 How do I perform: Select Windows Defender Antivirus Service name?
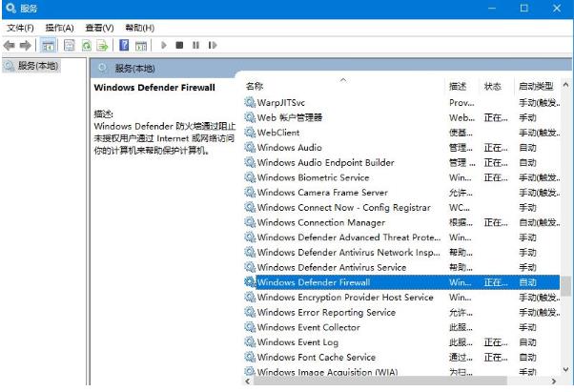pos(332,268)
